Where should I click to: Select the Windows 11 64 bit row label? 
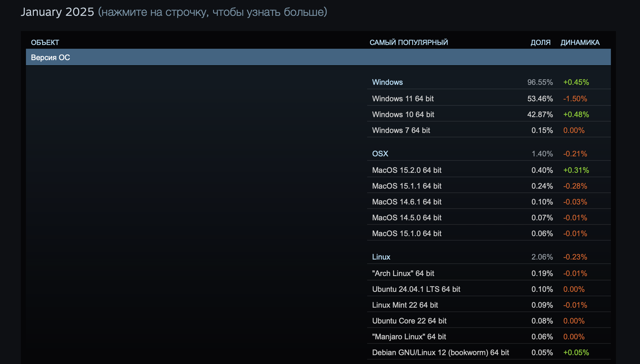pyautogui.click(x=403, y=99)
